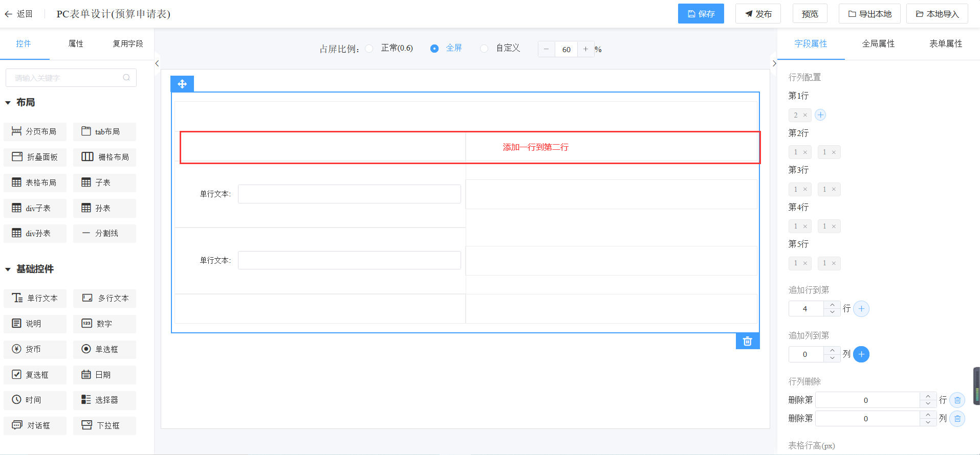Switch to 全局属性 tab
980x455 pixels.
click(878, 44)
